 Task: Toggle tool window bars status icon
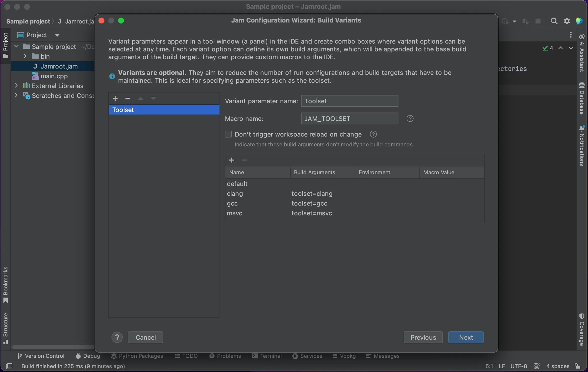click(9, 366)
